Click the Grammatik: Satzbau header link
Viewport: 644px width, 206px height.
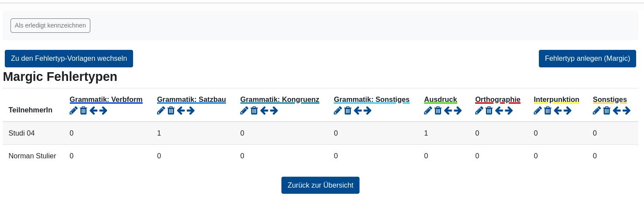pyautogui.click(x=191, y=100)
